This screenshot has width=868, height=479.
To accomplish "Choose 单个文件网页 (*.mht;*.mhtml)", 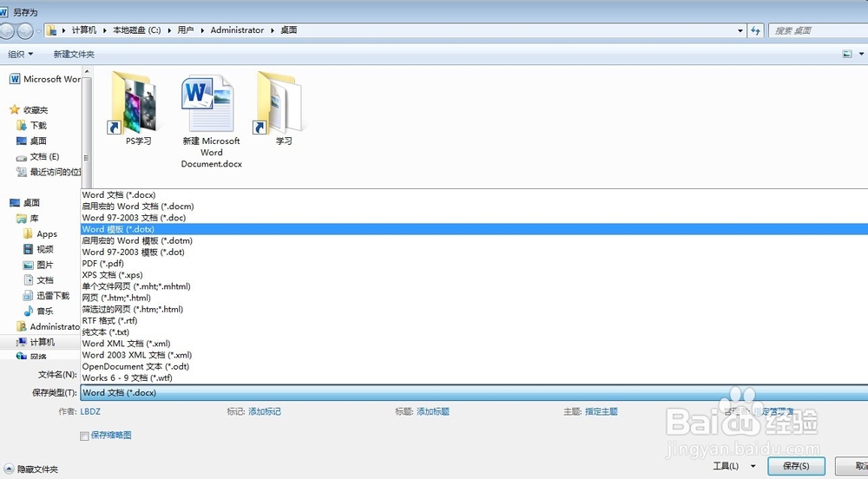I will [x=475, y=286].
